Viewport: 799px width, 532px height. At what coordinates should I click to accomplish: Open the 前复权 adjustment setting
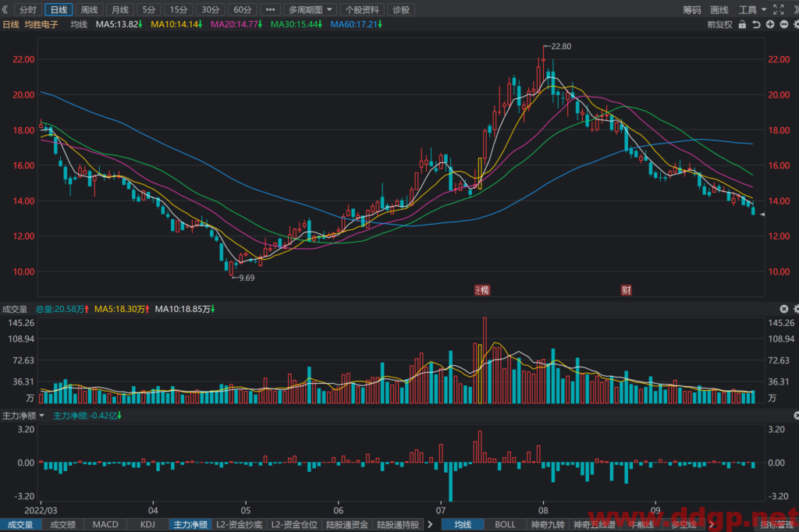coord(719,24)
